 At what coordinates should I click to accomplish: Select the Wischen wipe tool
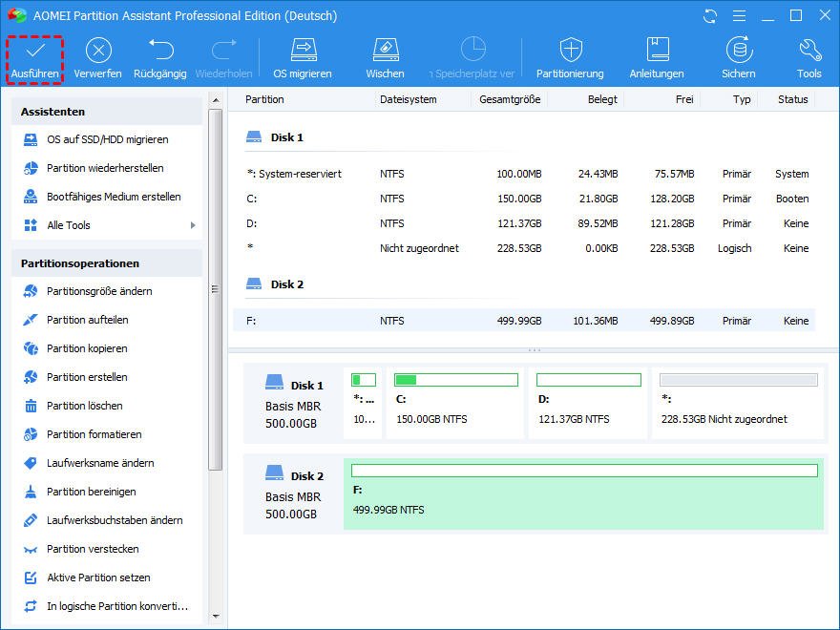385,52
